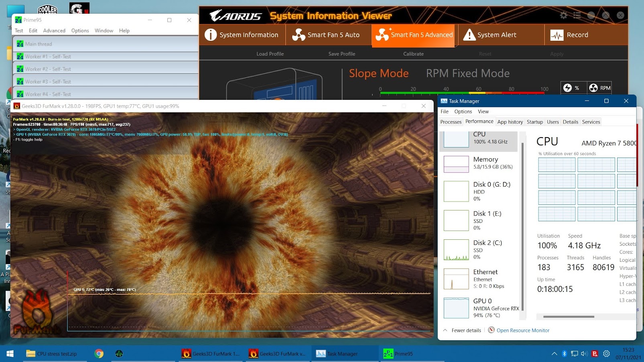Select the Worker #3 Self-Test window

(x=106, y=81)
